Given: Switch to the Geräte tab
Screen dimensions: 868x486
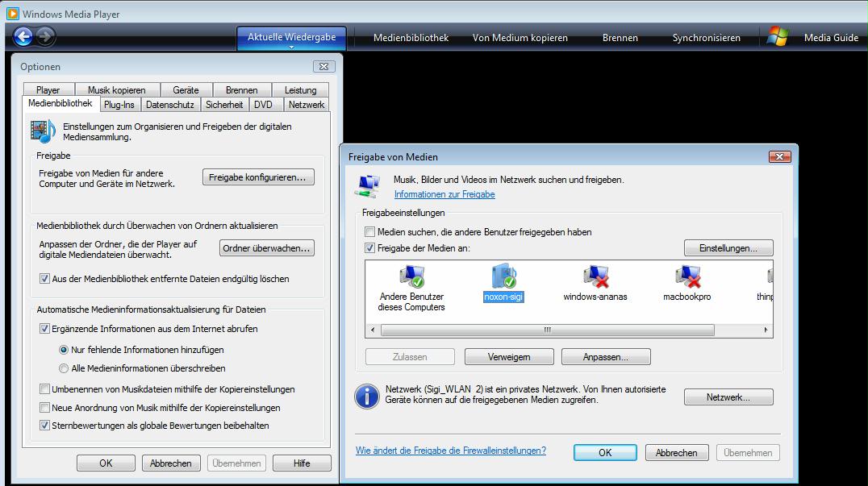Looking at the screenshot, I should [186, 89].
